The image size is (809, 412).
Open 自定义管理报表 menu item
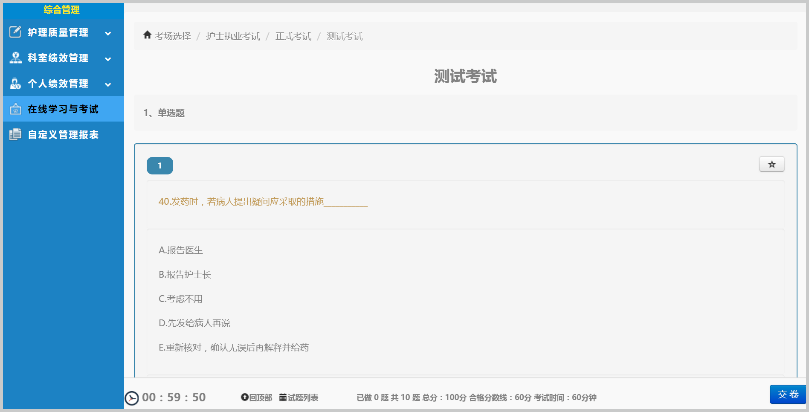62,134
